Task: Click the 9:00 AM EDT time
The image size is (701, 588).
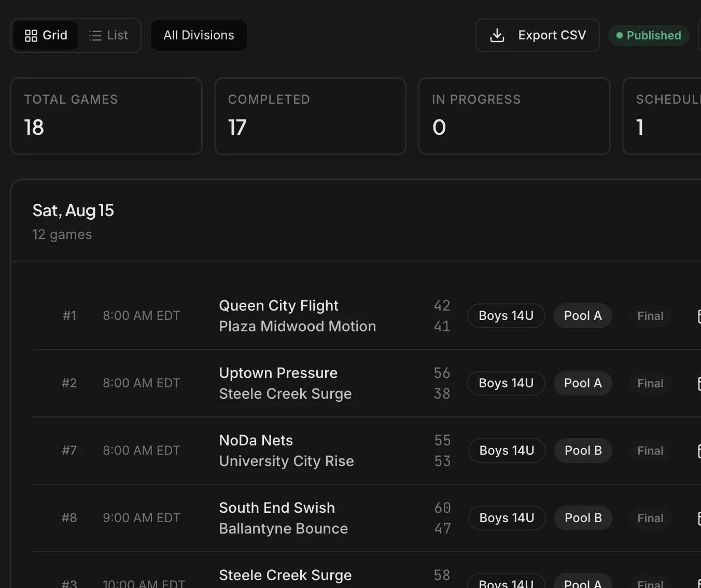Action: pyautogui.click(x=142, y=518)
